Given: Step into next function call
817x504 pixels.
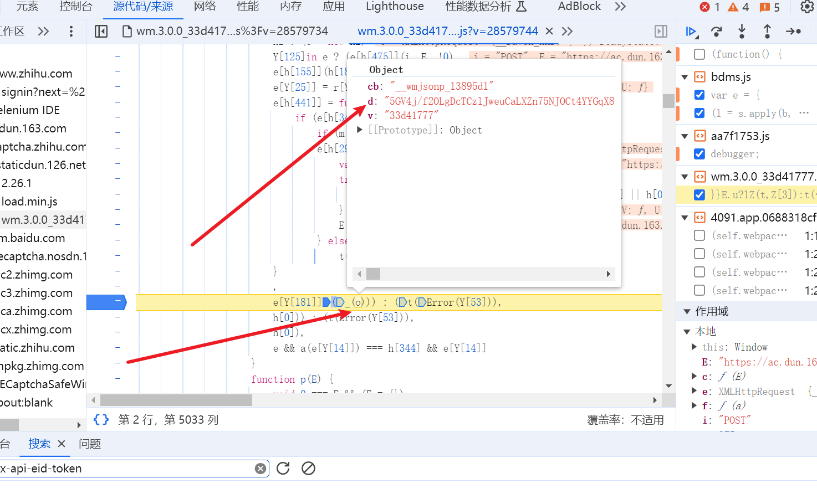Looking at the screenshot, I should point(742,32).
